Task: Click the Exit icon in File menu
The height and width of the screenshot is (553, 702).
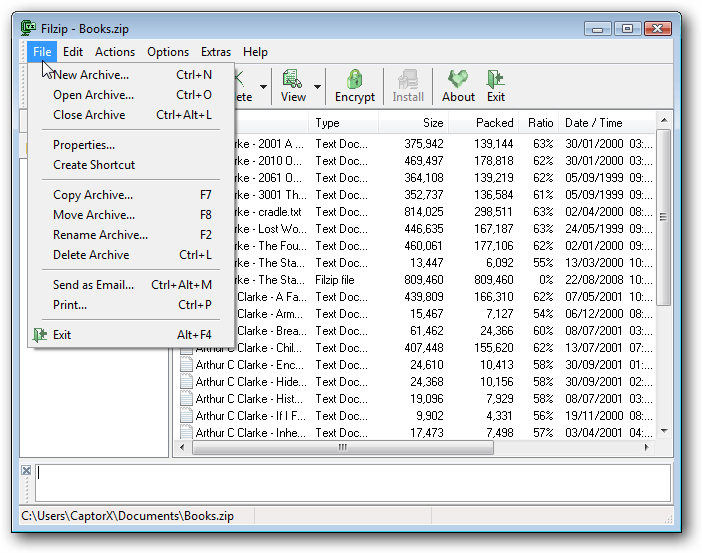Action: tap(40, 334)
